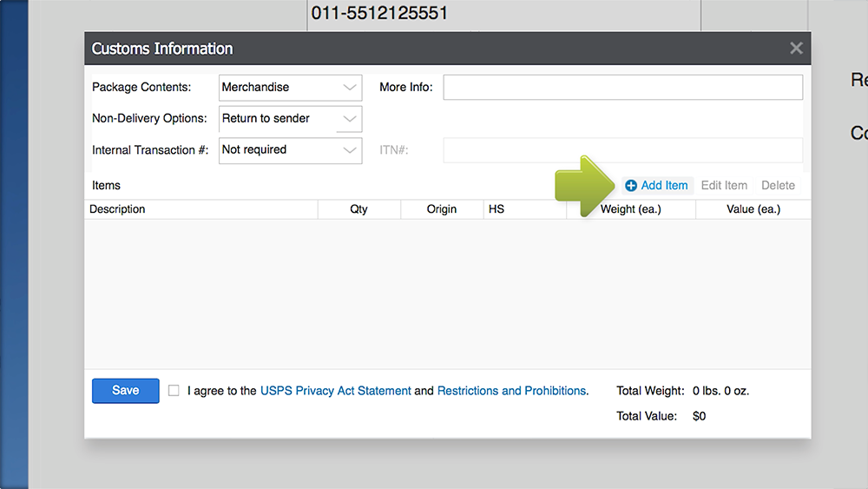Image resolution: width=868 pixels, height=489 pixels.
Task: Open the Non-Delivery Options dropdown
Action: 290,118
